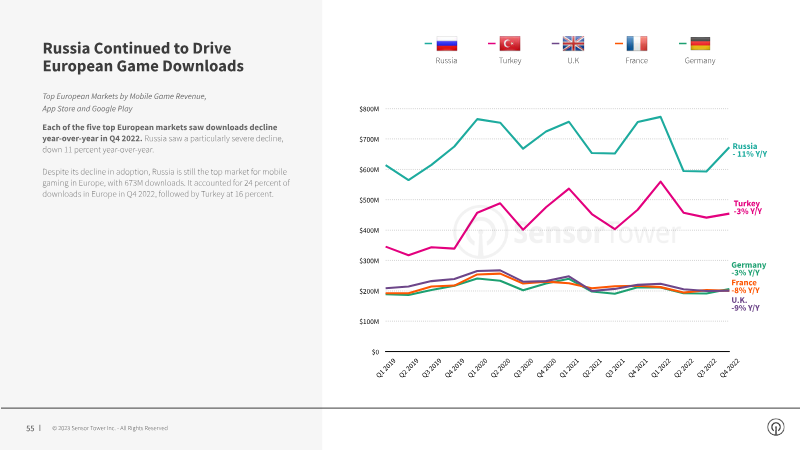Screen dimensions: 800x450
Task: Click the '$300M' y-axis label
Action: (369, 261)
